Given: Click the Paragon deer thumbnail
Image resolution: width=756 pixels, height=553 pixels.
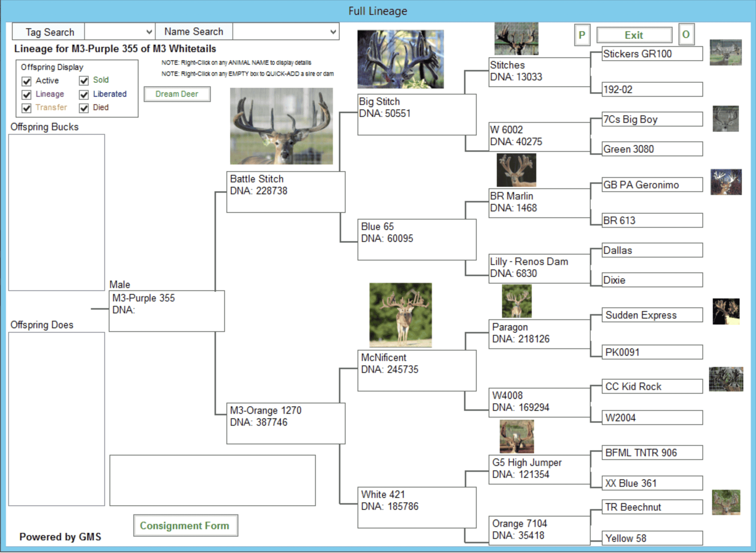Looking at the screenshot, I should point(517,301).
